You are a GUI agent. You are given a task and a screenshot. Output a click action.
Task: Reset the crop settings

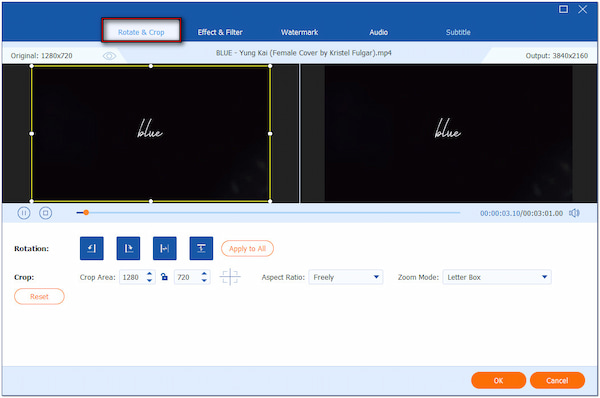(39, 296)
